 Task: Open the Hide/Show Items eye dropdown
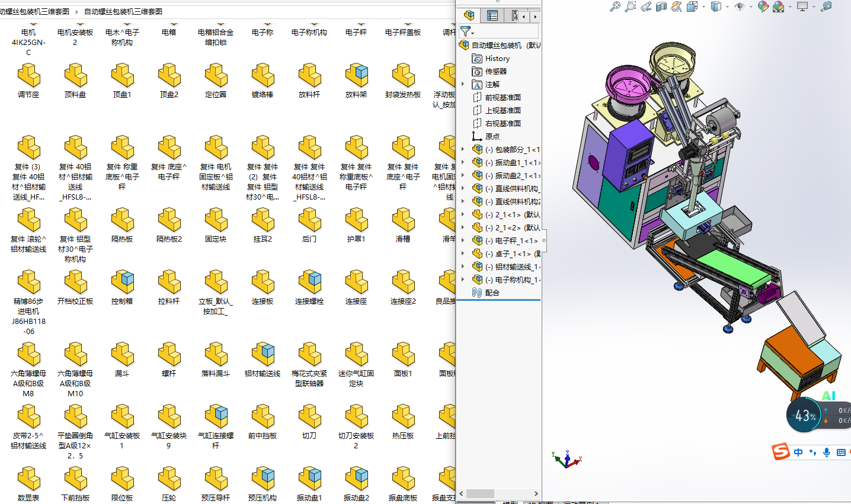point(749,7)
